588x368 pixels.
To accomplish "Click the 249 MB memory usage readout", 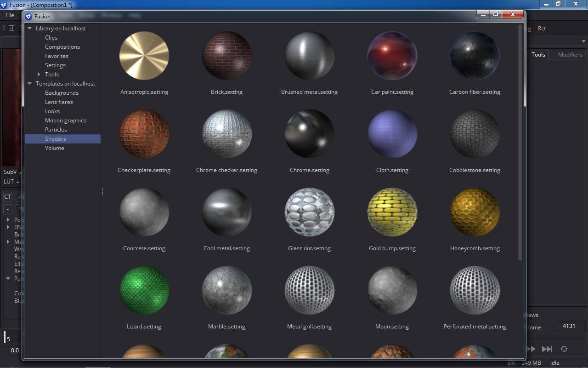I will [x=531, y=363].
